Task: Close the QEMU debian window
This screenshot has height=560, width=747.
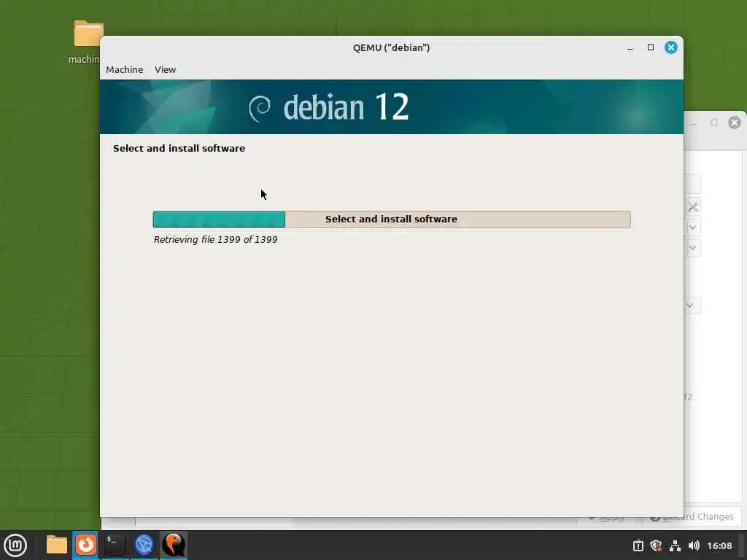Action: 671,47
